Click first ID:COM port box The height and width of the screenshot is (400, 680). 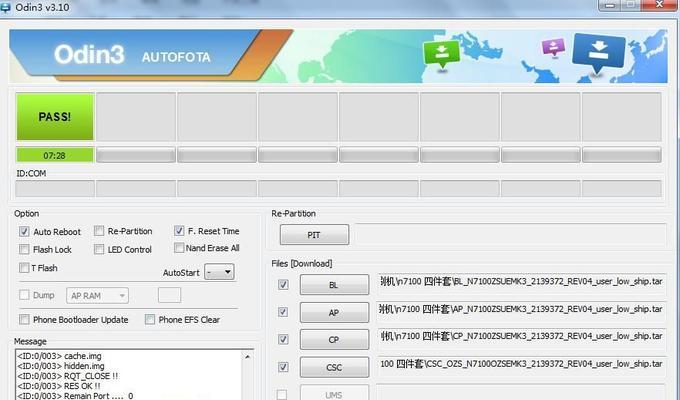tap(55, 189)
